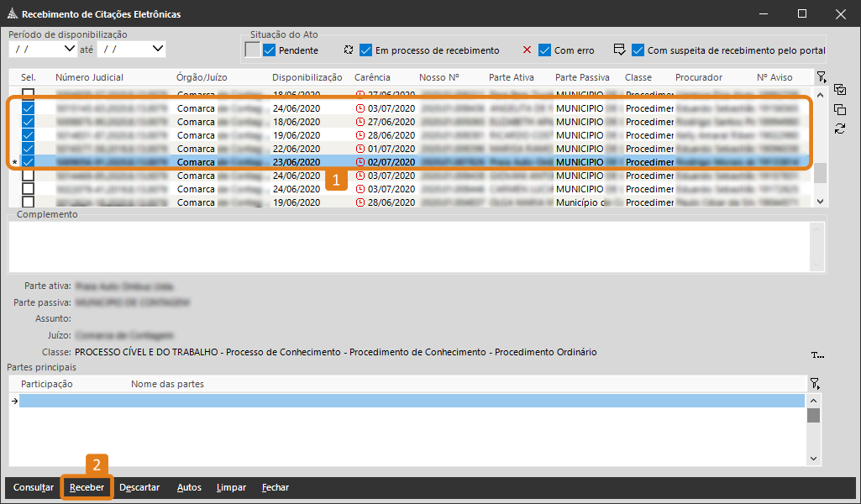The image size is (861, 504).
Task: Open the Autos menu item
Action: click(x=189, y=488)
